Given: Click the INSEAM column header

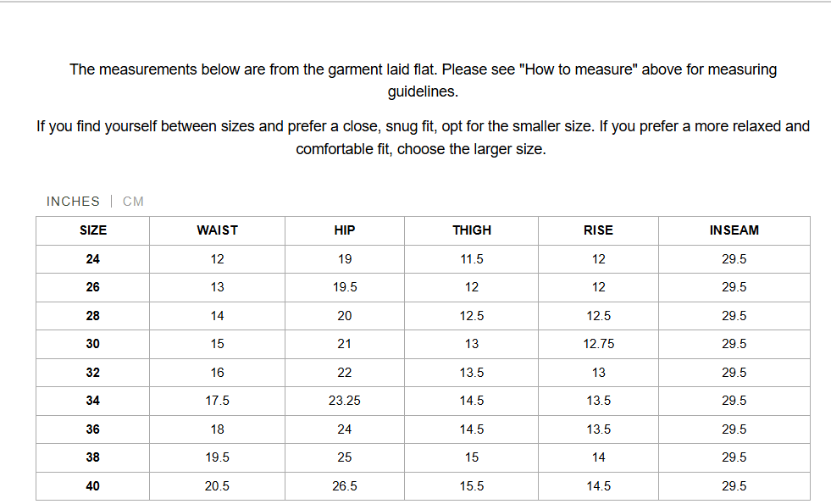Looking at the screenshot, I should pyautogui.click(x=734, y=230).
